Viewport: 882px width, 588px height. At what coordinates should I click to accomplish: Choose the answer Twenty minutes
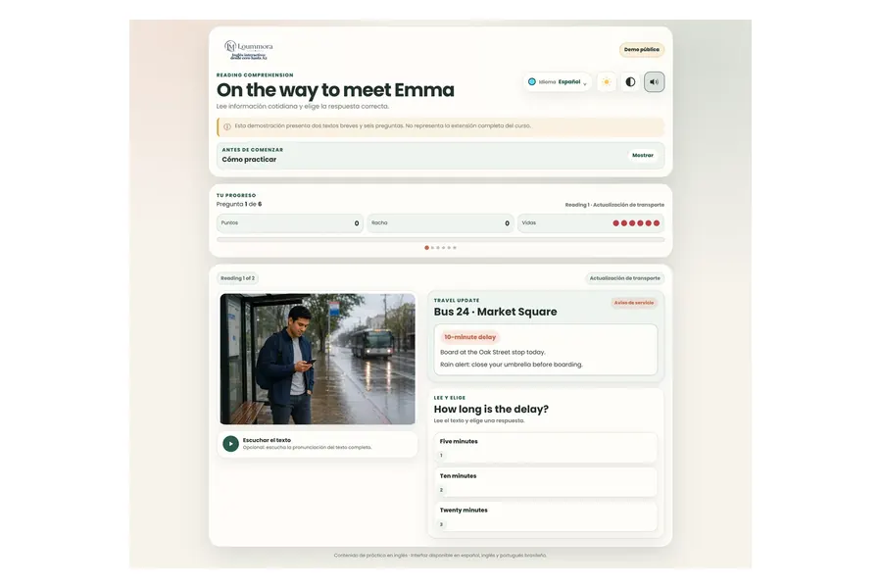[545, 516]
